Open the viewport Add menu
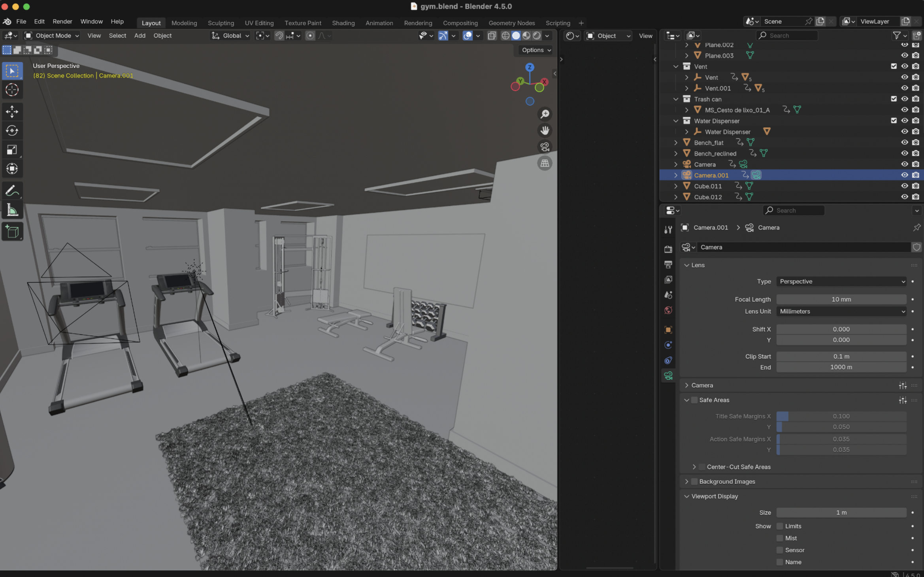This screenshot has height=577, width=924. point(140,36)
